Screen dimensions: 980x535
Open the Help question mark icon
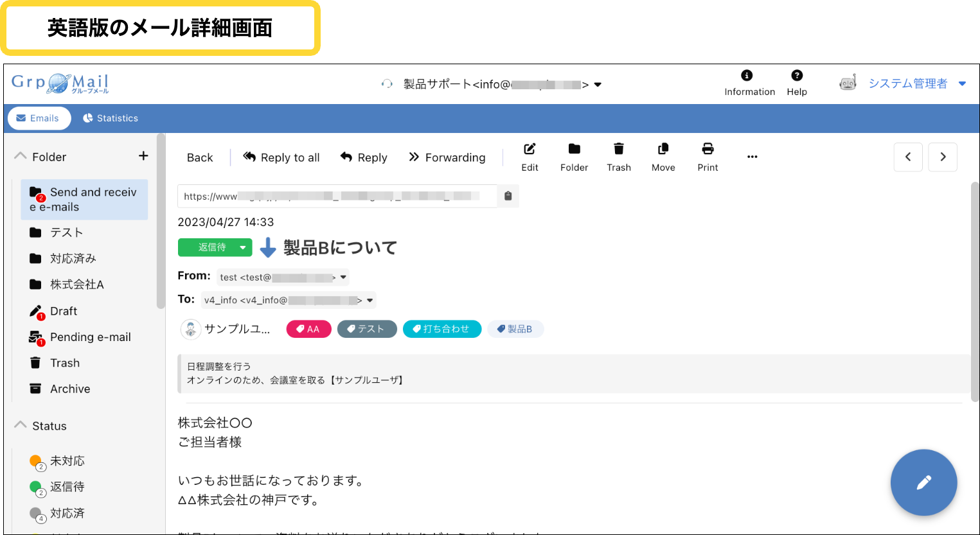point(797,76)
